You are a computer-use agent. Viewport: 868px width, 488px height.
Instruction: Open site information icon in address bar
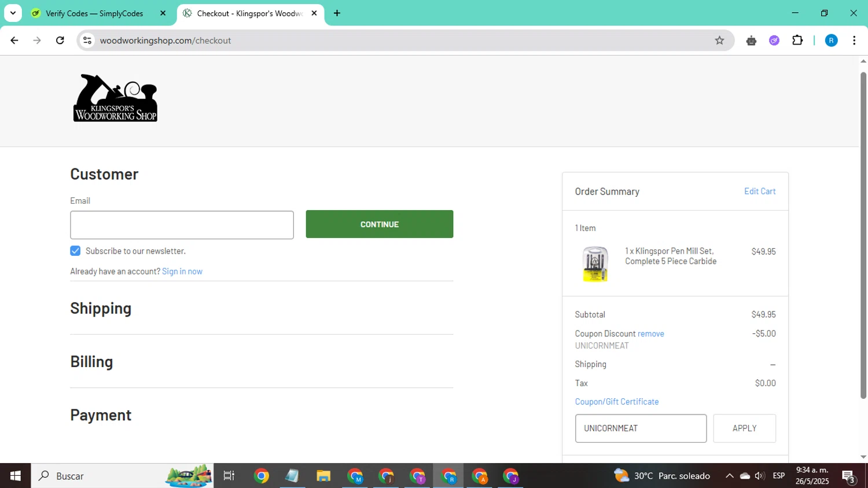pyautogui.click(x=87, y=41)
